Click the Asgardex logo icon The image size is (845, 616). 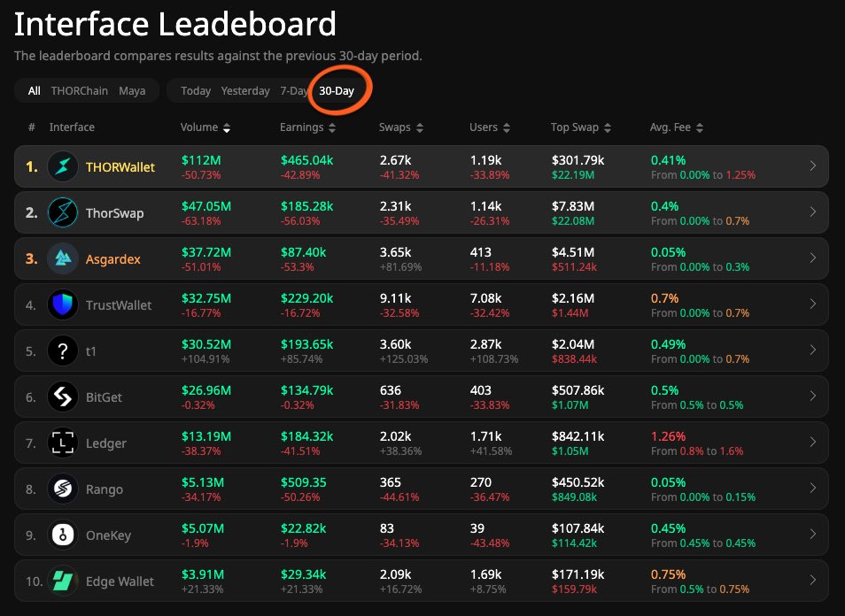coord(63,258)
